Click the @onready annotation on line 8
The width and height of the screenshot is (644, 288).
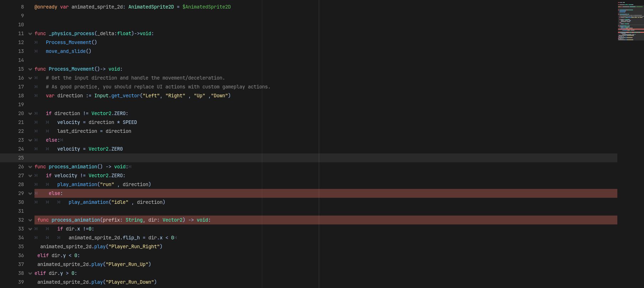tap(46, 7)
